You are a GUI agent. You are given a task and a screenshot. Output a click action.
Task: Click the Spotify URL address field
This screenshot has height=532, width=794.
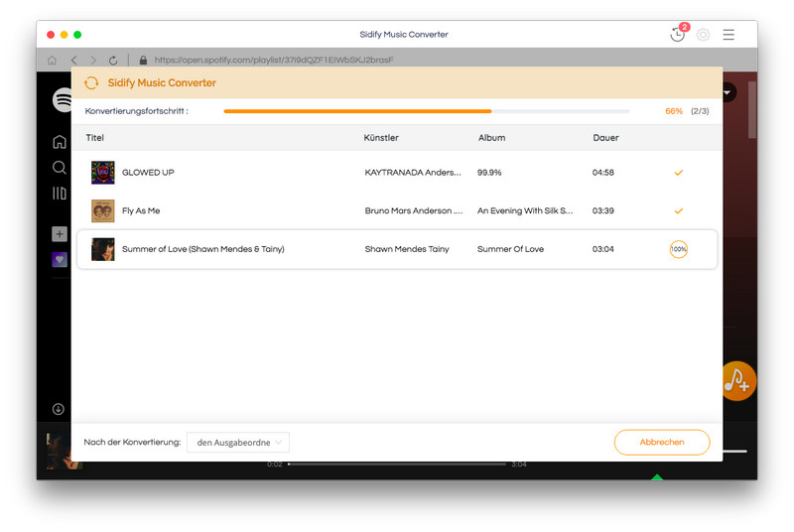pyautogui.click(x=274, y=60)
